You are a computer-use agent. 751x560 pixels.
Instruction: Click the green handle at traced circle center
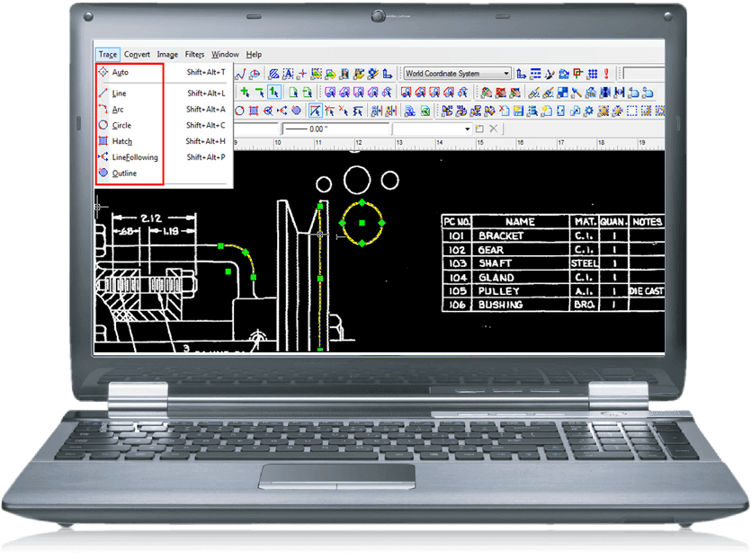click(362, 222)
